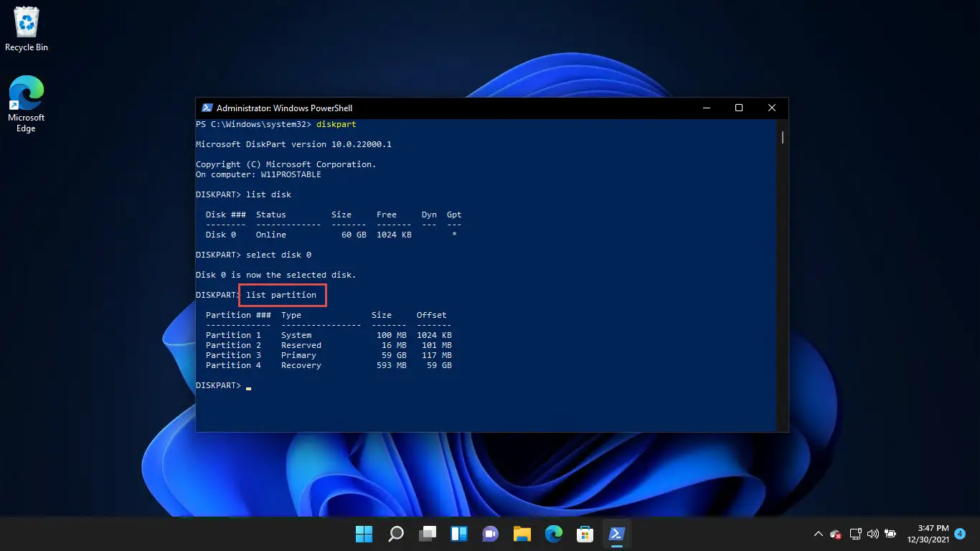Click the PowerShell vertical scrollbar thumb
980x551 pixels.
tap(783, 137)
